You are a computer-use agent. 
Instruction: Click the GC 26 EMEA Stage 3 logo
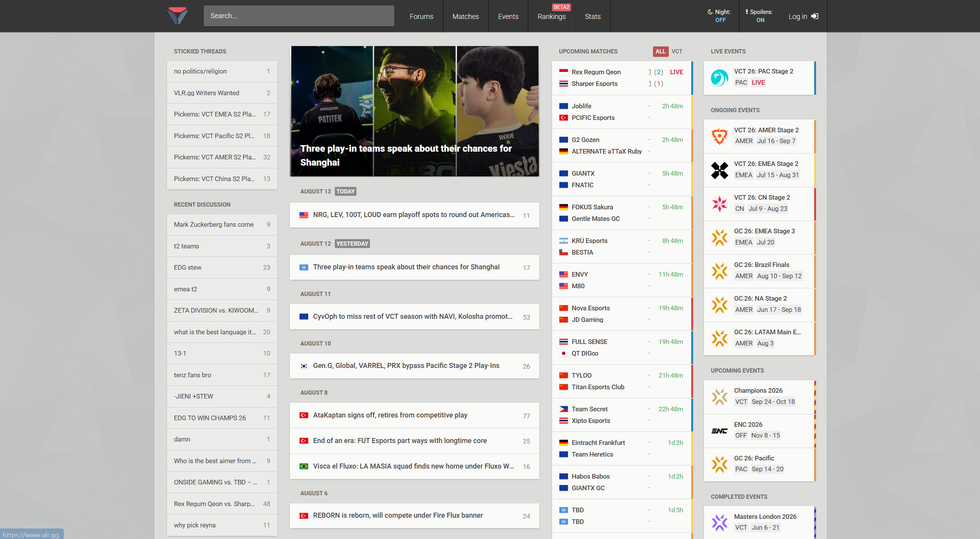(x=719, y=237)
